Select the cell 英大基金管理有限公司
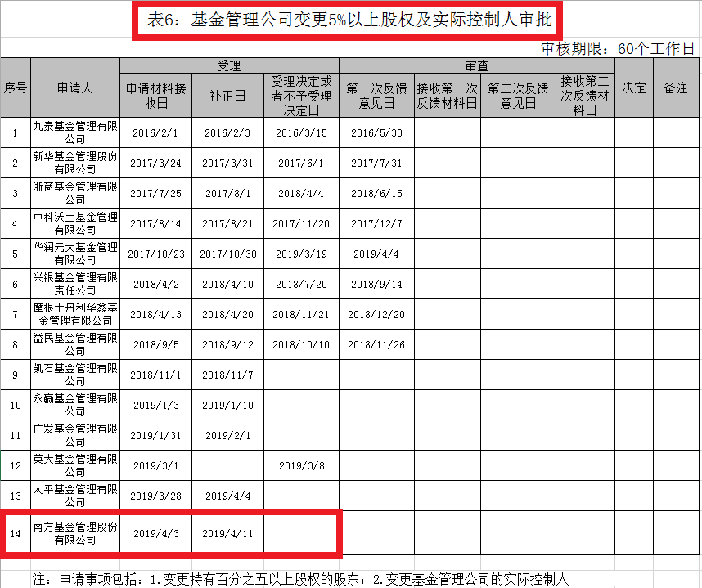Screen dimensions: 702x588 pos(75,465)
